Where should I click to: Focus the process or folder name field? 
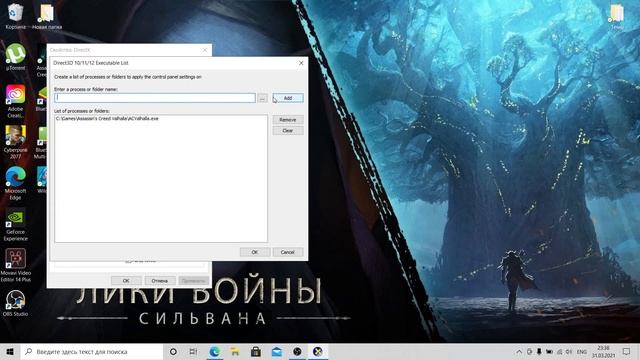[x=155, y=98]
